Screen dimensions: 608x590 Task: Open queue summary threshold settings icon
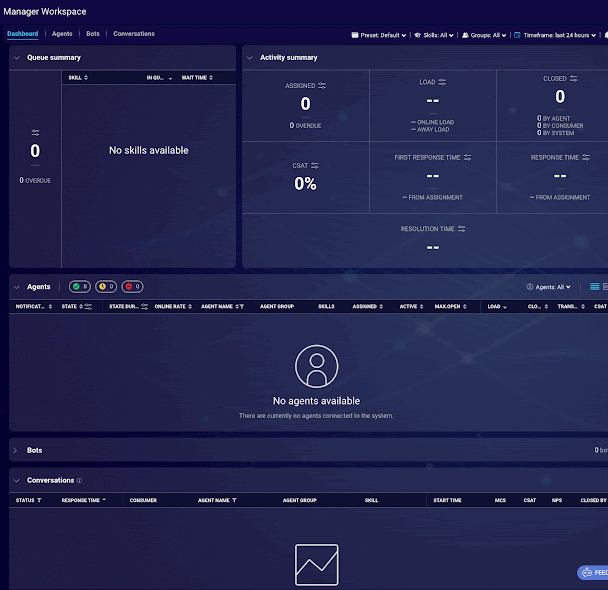point(35,133)
